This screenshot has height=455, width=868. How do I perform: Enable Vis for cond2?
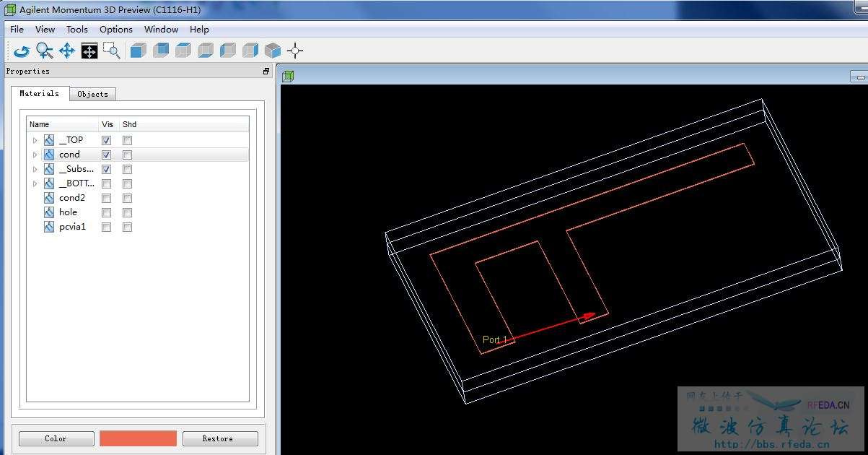click(x=106, y=198)
